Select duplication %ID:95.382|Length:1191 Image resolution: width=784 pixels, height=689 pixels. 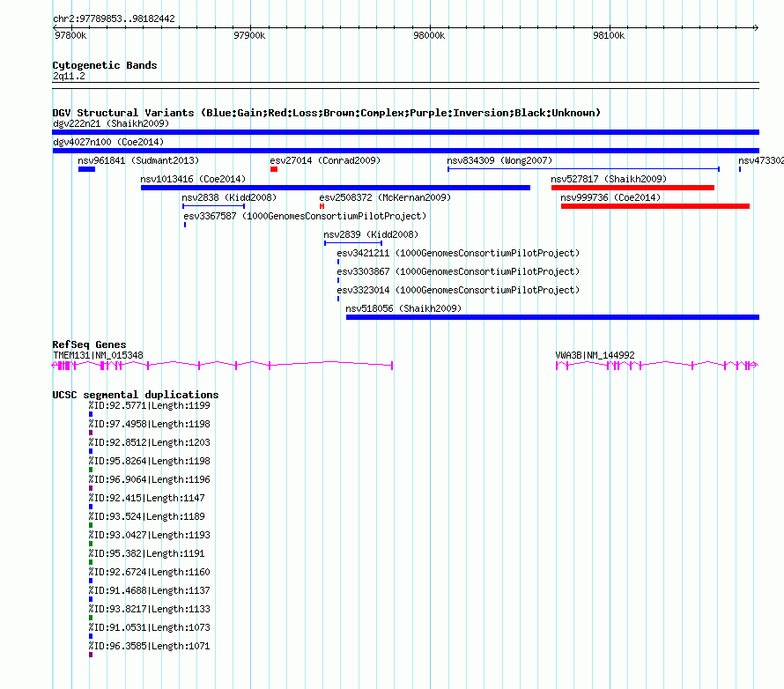(x=147, y=553)
